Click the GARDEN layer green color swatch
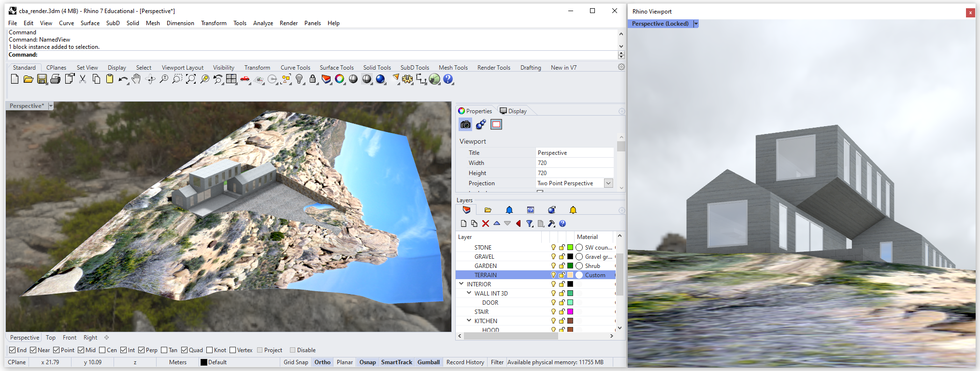 (570, 266)
